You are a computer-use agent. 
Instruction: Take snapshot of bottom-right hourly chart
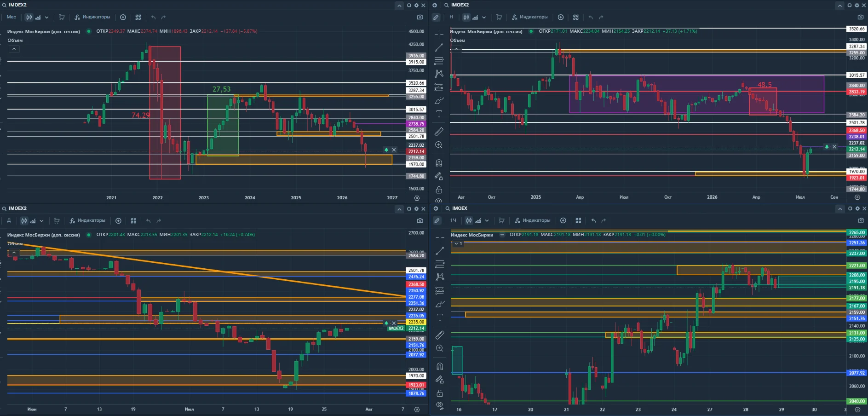861,220
